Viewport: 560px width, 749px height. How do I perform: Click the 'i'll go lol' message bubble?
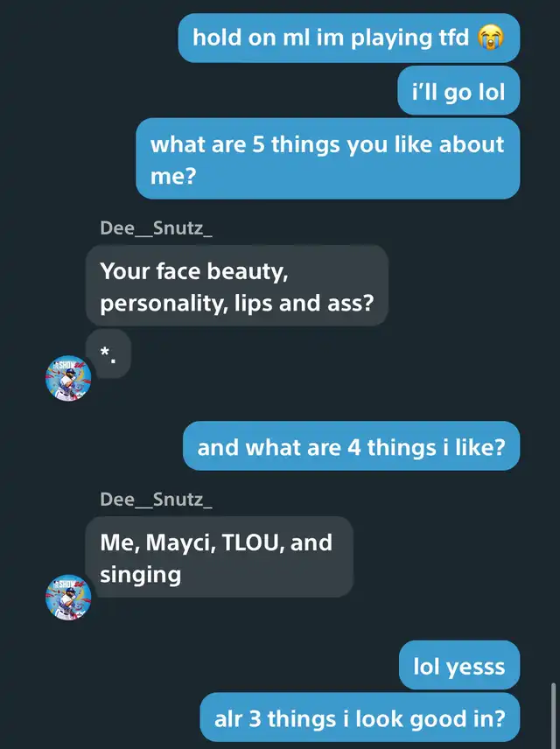click(x=458, y=92)
